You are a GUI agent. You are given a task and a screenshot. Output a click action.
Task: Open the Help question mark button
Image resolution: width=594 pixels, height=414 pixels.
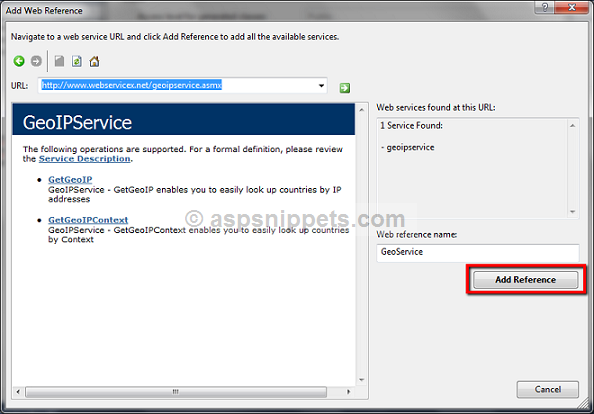tap(545, 8)
